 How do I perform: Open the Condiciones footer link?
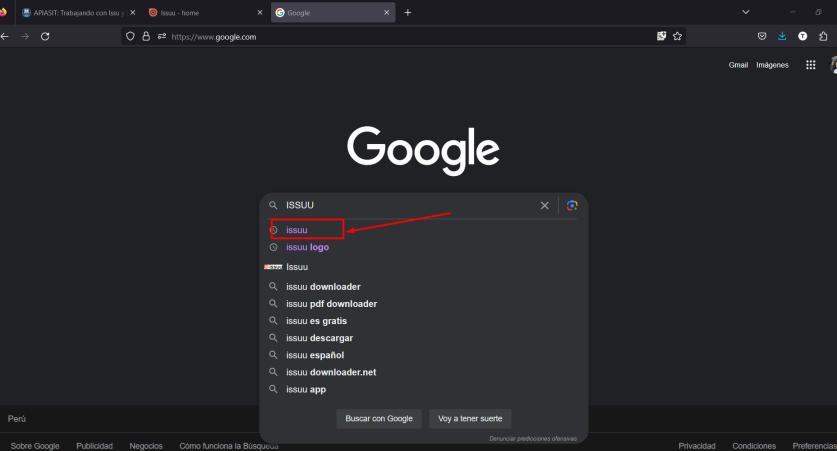point(754,446)
